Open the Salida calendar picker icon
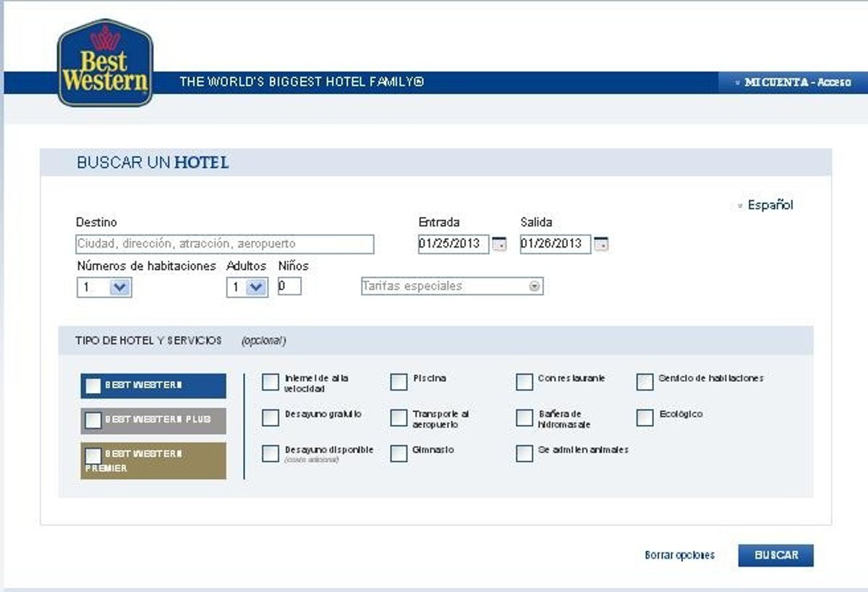The width and height of the screenshot is (868, 592). click(x=601, y=245)
